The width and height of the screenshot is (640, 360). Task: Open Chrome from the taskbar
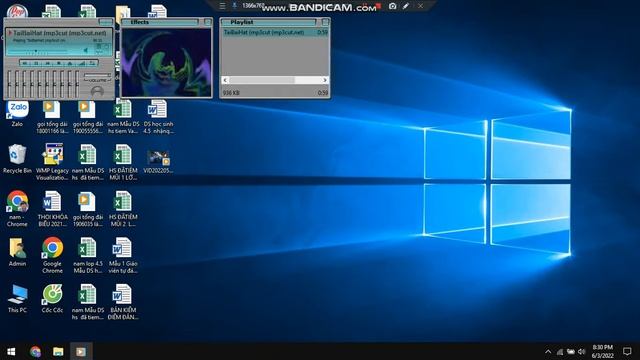35,351
